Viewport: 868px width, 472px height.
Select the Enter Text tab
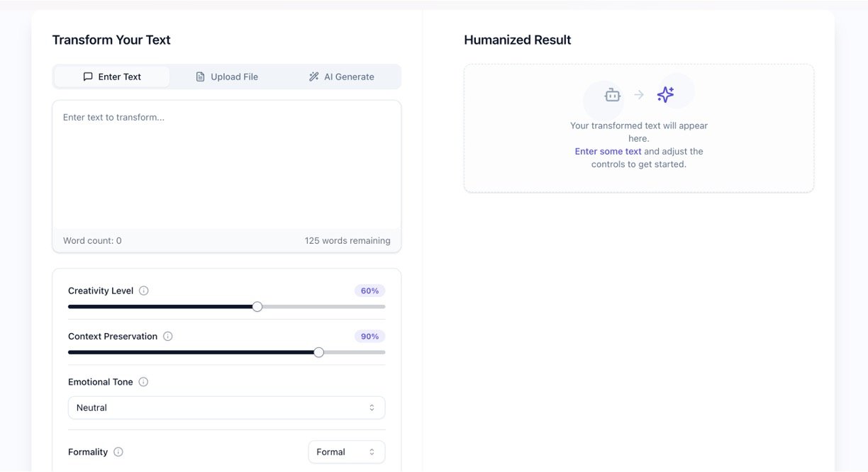point(112,77)
